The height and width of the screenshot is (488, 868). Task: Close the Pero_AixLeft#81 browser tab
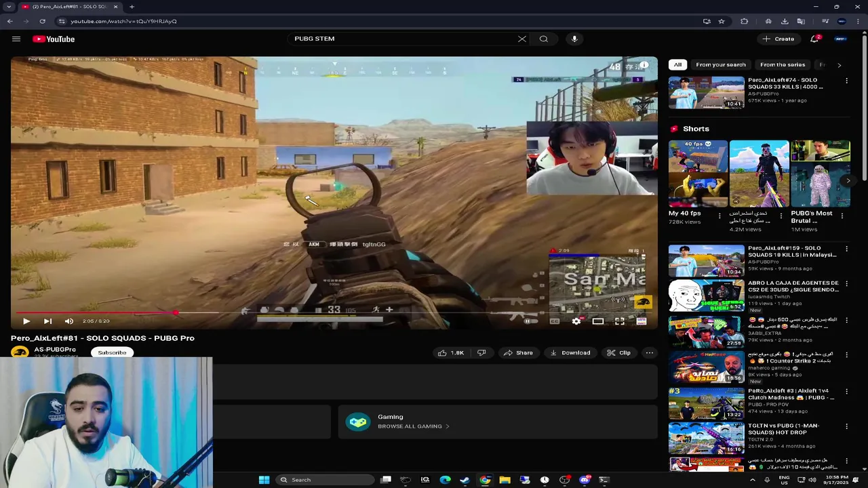(115, 7)
